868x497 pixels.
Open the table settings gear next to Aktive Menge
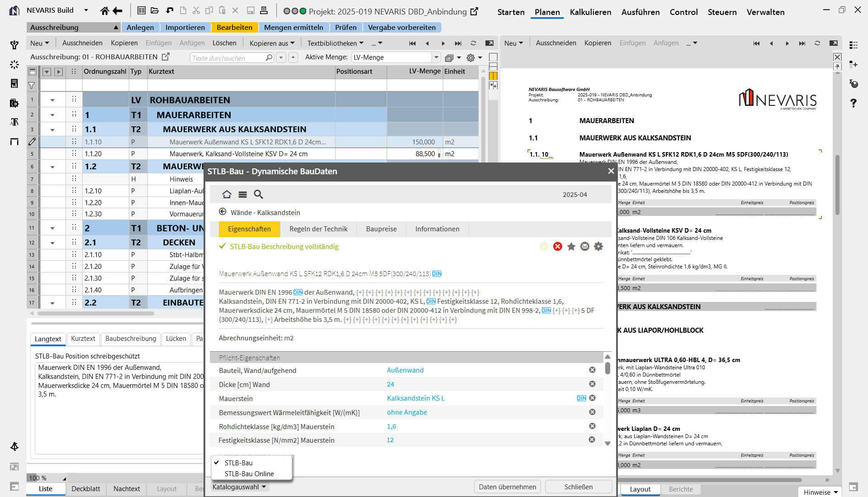[x=470, y=57]
